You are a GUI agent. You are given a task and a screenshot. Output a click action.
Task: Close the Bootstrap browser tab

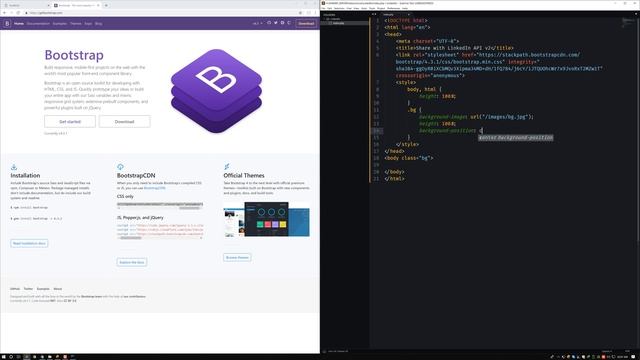click(98, 5)
